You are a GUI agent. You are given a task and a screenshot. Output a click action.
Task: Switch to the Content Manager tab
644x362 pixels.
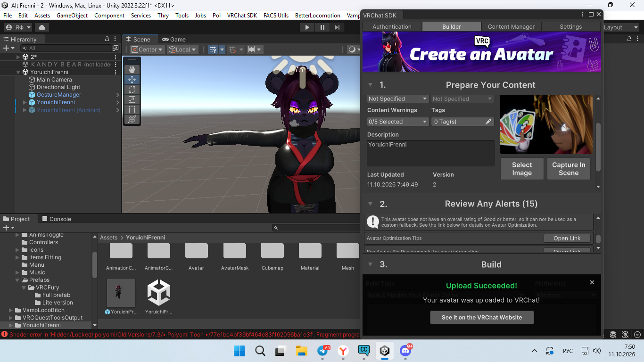click(511, 26)
